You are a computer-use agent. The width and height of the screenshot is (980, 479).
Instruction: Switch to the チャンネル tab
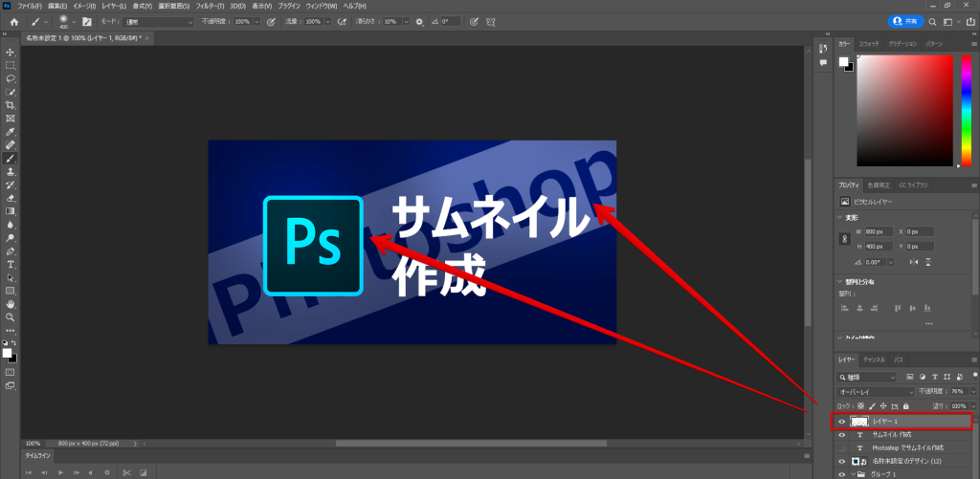pos(875,359)
